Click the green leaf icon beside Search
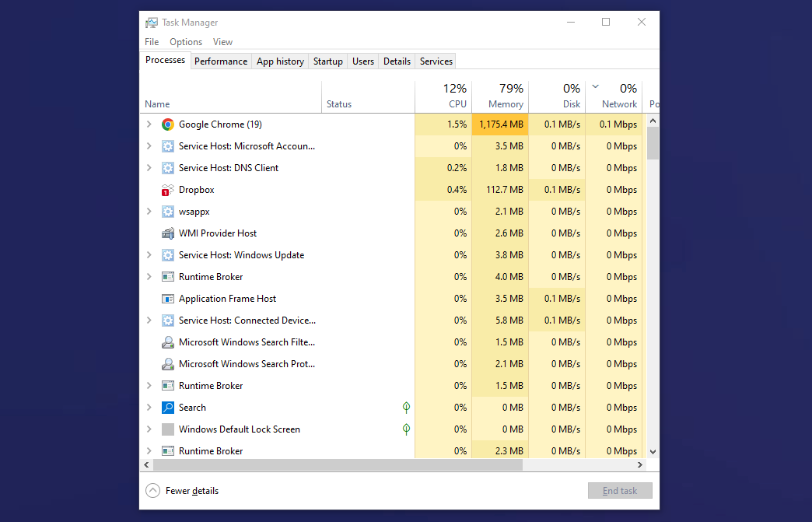This screenshot has width=812, height=522. [406, 407]
